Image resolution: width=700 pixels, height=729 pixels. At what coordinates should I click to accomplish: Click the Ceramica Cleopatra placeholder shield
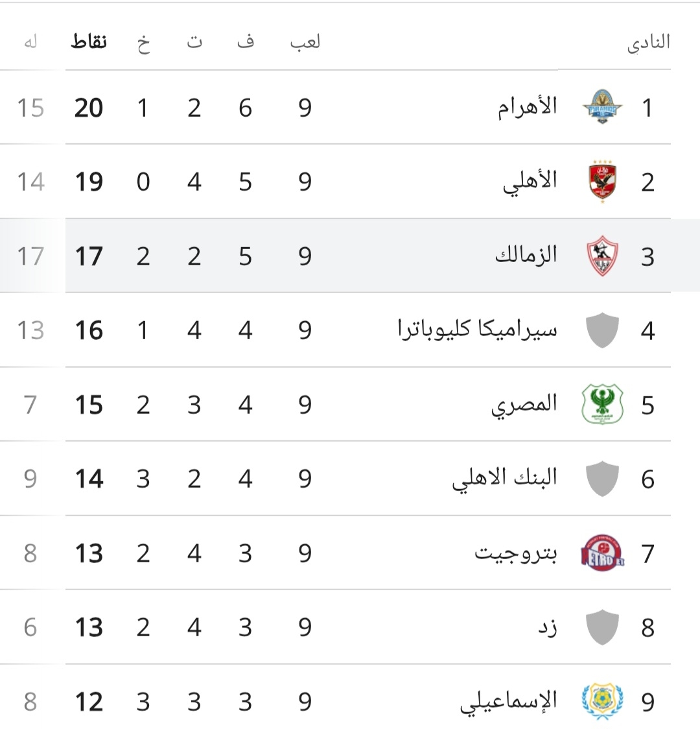(602, 330)
